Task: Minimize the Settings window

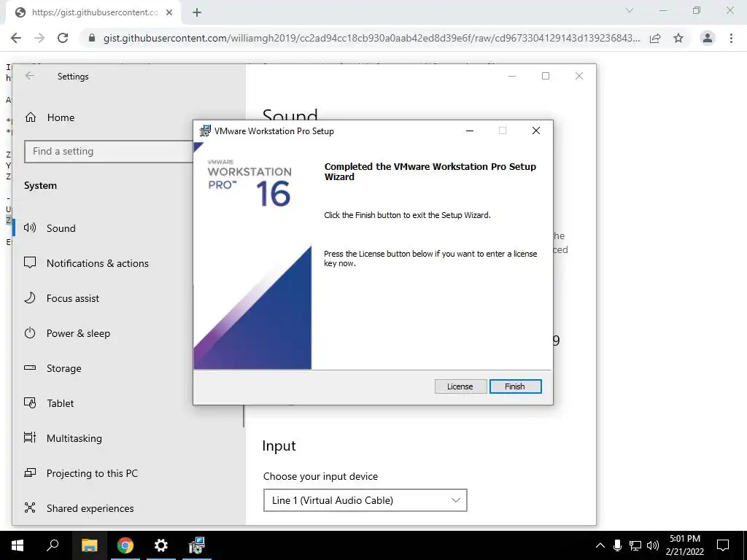Action: coord(512,76)
